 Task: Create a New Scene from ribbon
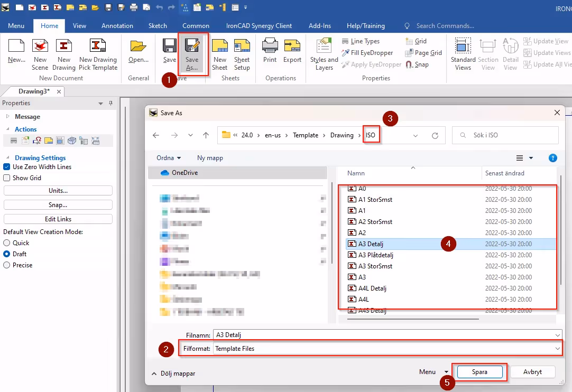(40, 55)
